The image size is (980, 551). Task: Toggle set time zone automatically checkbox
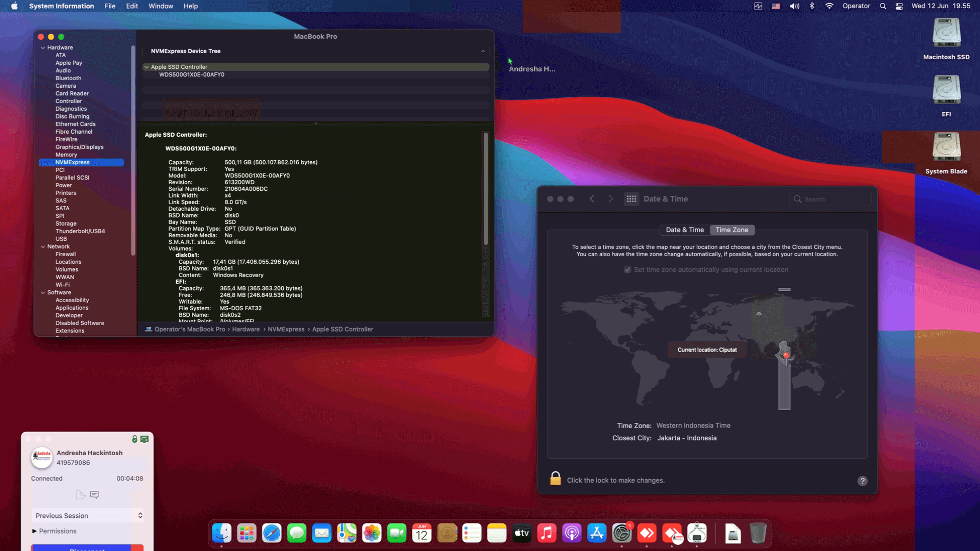[627, 269]
